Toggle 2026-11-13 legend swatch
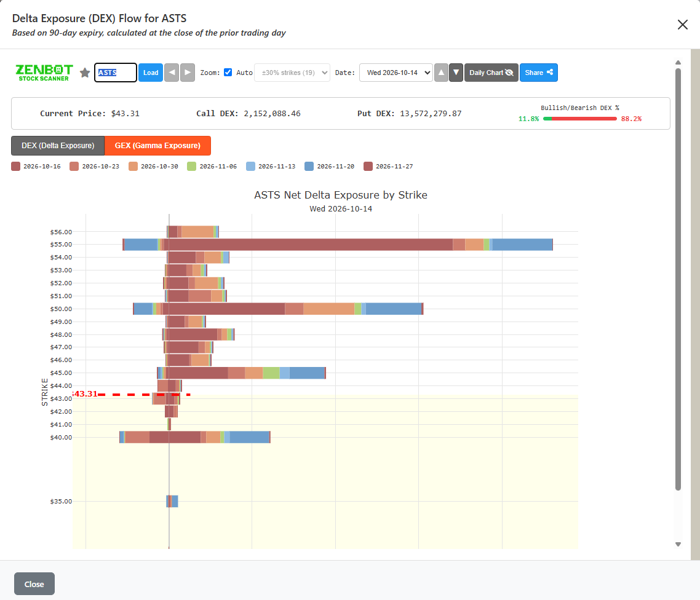Viewport: 700px width, 600px height. click(x=250, y=167)
